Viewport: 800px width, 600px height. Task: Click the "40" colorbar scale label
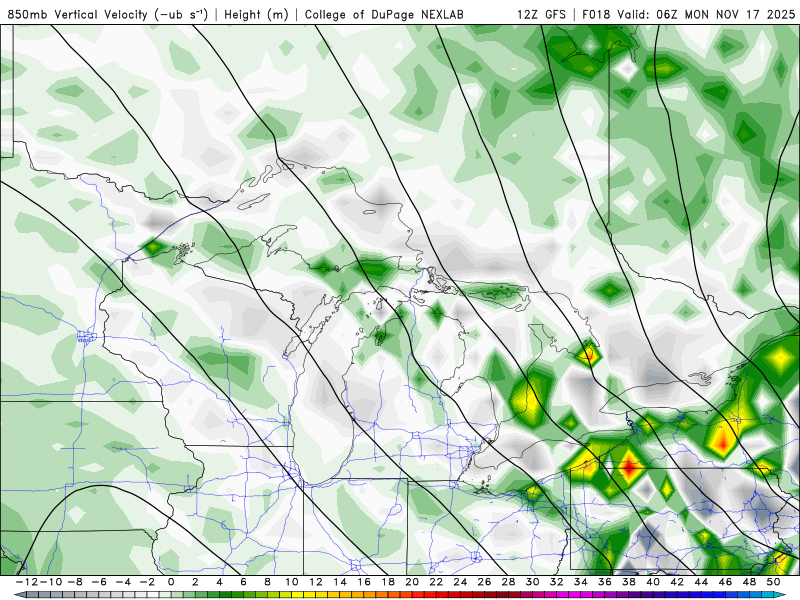coord(653,582)
